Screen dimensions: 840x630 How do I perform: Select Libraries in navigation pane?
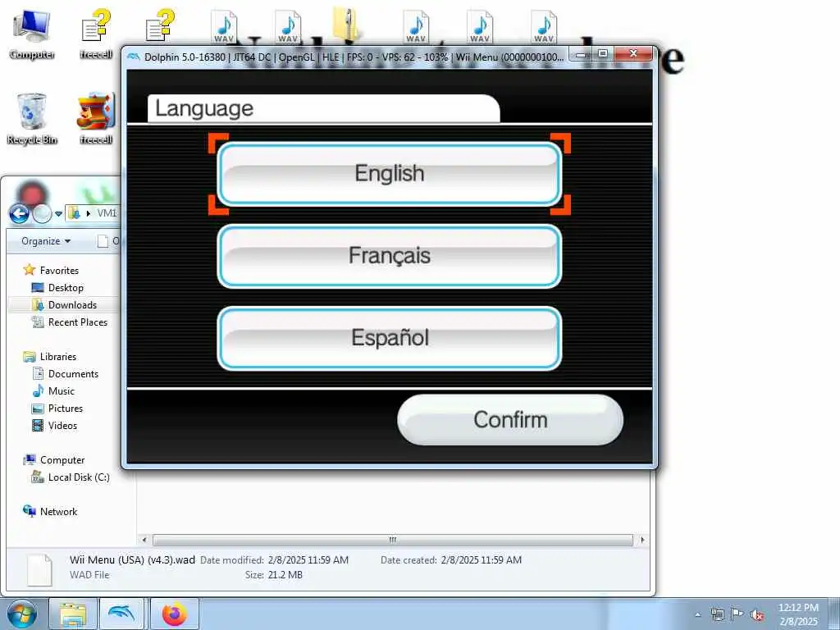[50, 357]
